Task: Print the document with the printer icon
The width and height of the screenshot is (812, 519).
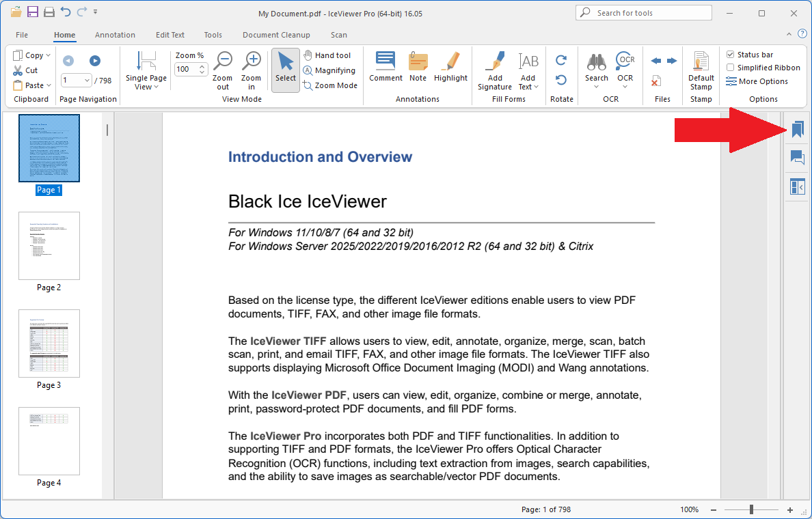Action: pyautogui.click(x=49, y=12)
